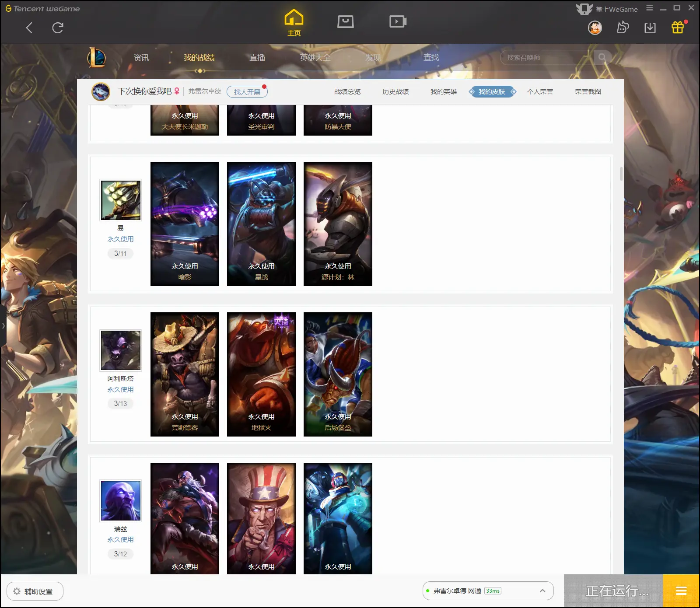The height and width of the screenshot is (608, 700).
Task: Open the gift box rewards
Action: click(x=678, y=28)
